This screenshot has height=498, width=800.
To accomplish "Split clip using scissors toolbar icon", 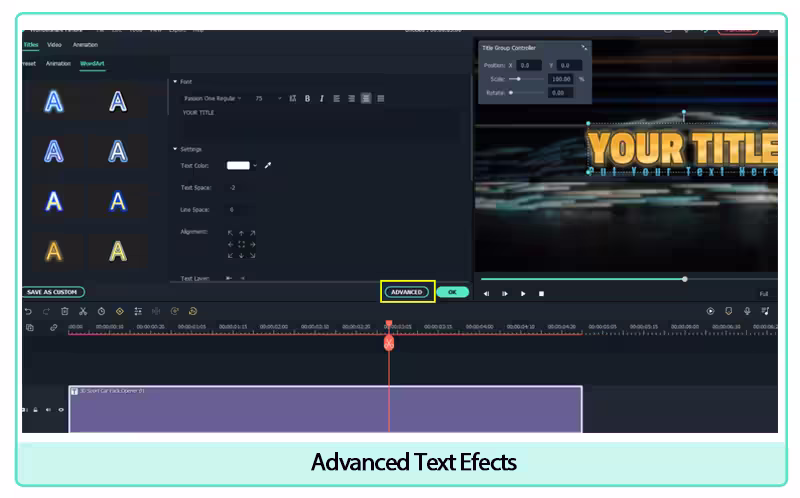I will 83,311.
